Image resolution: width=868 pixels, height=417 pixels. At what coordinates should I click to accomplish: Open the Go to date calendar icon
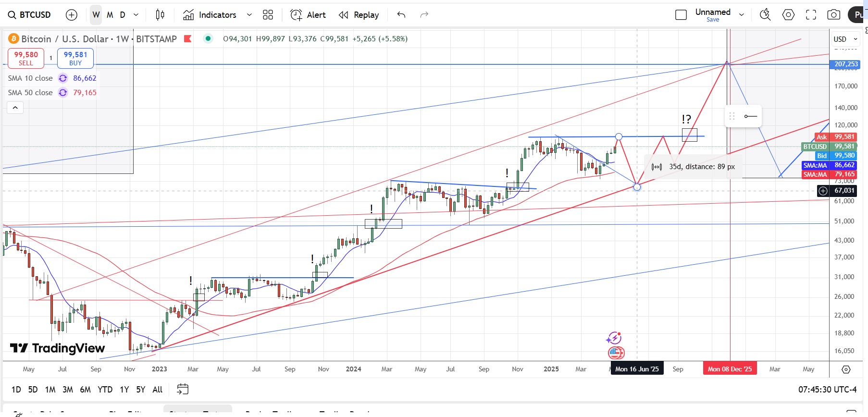pyautogui.click(x=183, y=389)
